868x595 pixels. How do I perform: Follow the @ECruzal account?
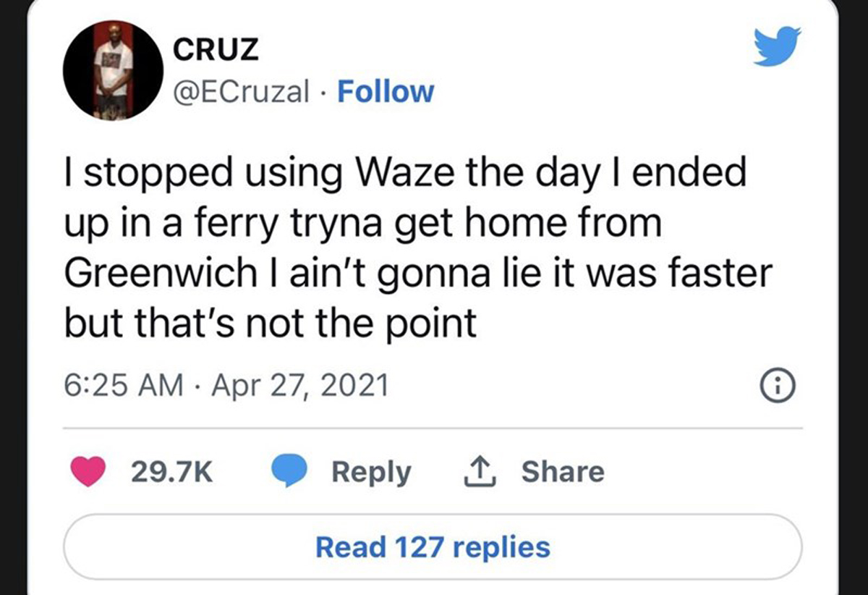pos(386,92)
